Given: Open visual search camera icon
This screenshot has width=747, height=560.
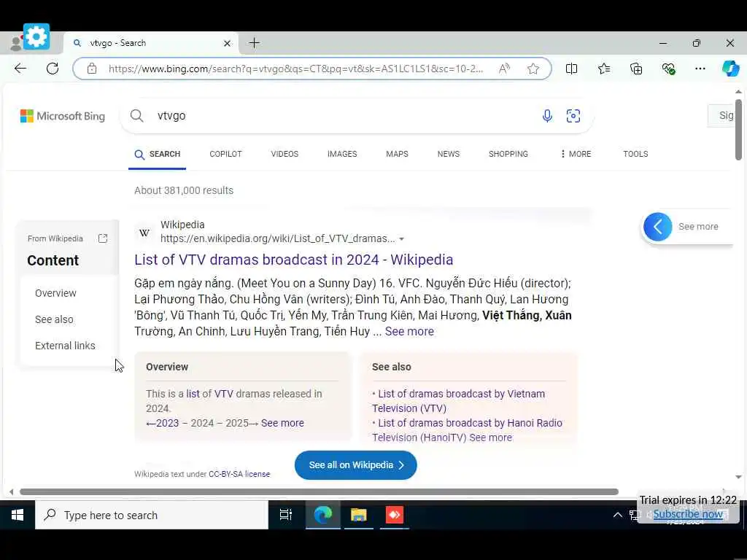Looking at the screenshot, I should coord(573,116).
